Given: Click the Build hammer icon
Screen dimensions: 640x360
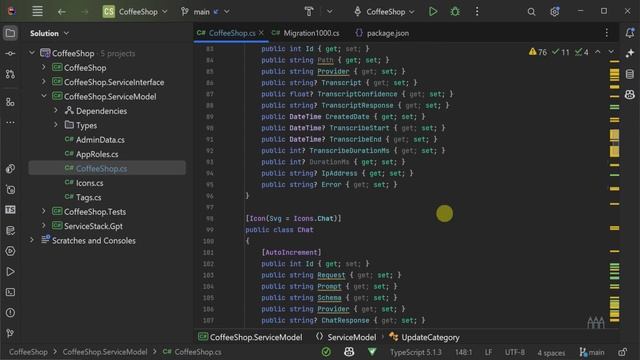Looking at the screenshot, I should click(309, 11).
